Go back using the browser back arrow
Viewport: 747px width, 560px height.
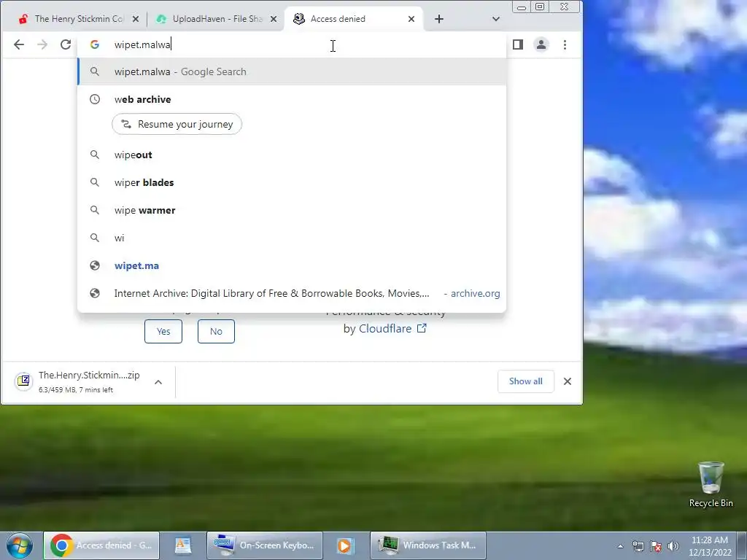[18, 44]
